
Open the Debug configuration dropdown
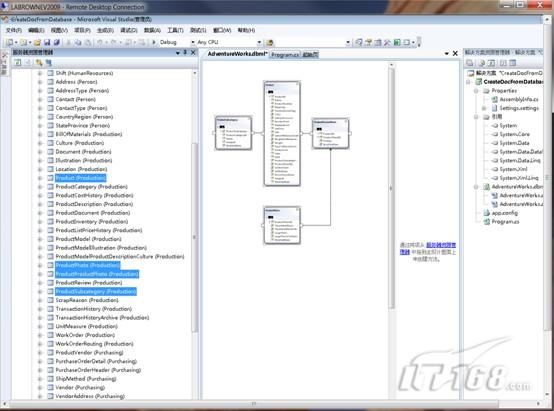tap(193, 42)
